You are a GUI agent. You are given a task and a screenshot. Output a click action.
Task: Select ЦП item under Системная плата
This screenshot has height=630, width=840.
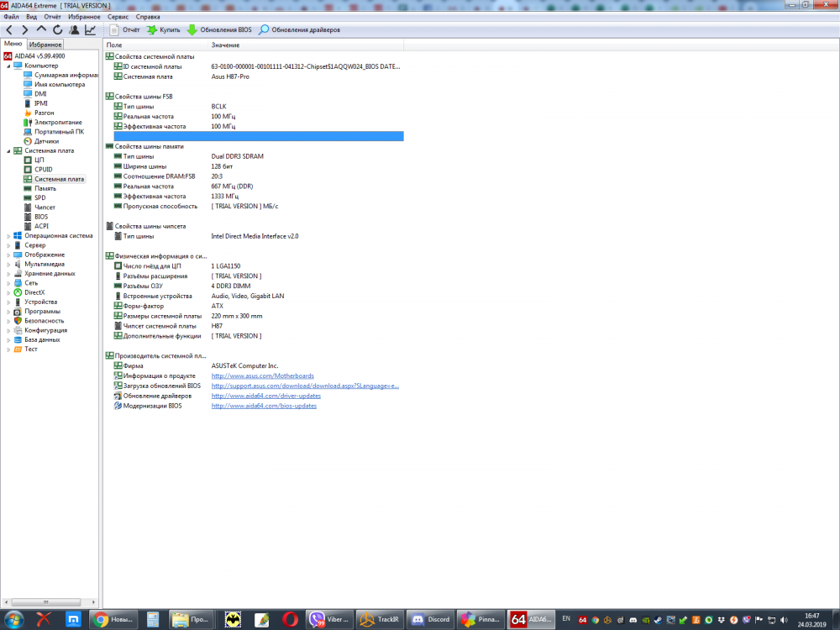34,160
